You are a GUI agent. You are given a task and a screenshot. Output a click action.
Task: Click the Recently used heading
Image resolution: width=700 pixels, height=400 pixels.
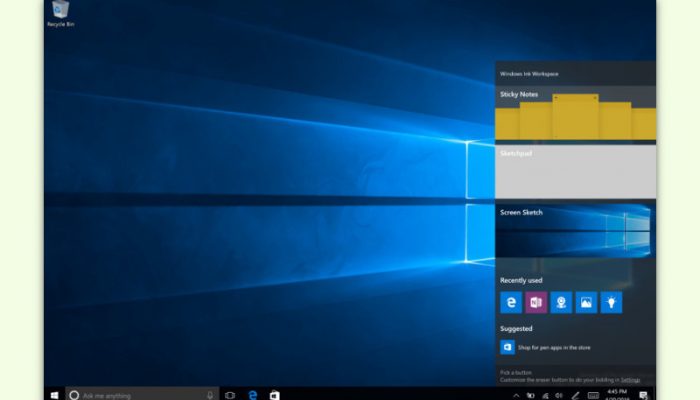[x=521, y=280]
